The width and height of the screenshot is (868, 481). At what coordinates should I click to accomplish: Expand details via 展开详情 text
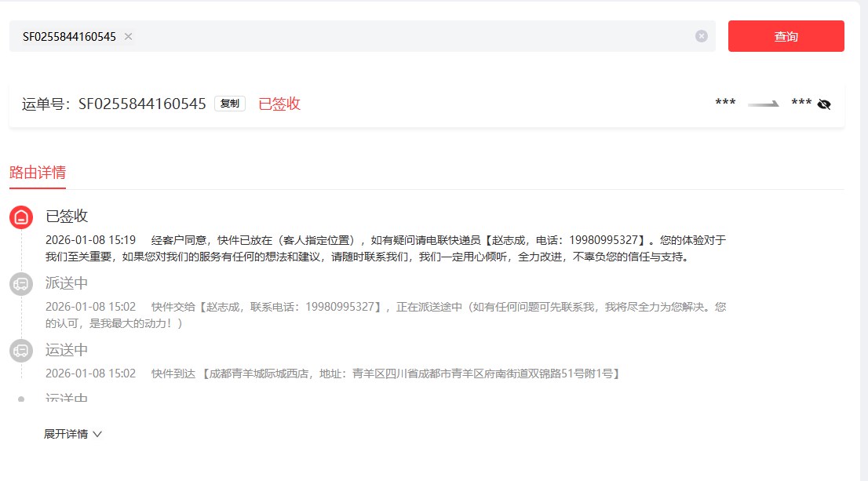[x=66, y=434]
